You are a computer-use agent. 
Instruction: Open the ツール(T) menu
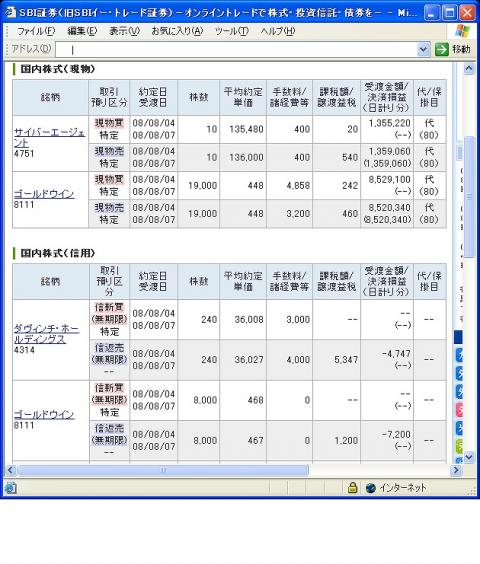[x=231, y=31]
